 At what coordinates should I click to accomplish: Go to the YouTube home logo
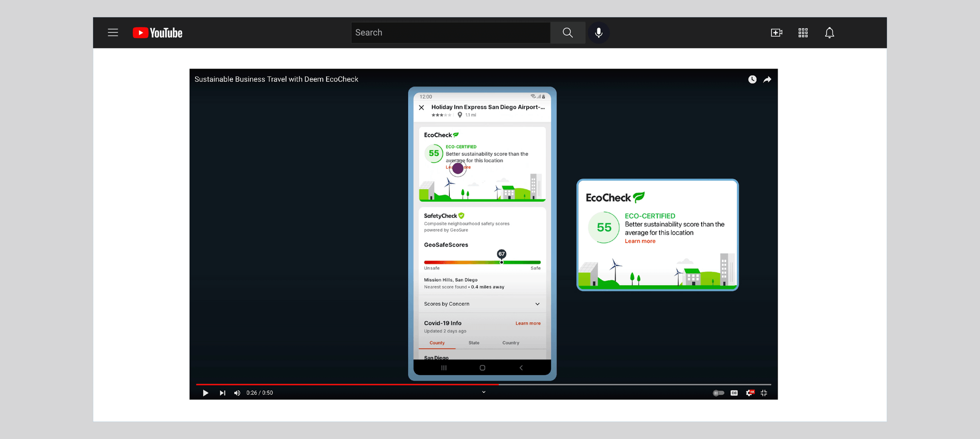[x=157, y=33]
